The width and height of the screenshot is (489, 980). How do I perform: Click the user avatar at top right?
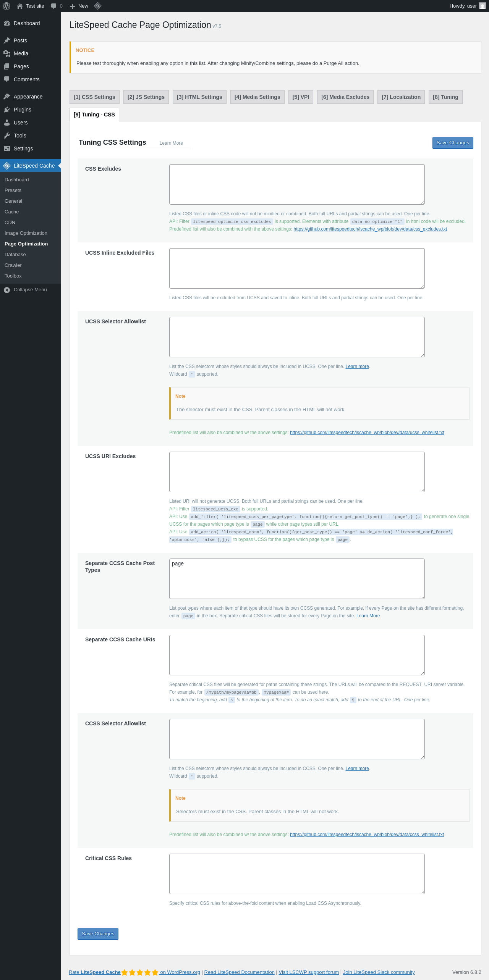(x=483, y=6)
